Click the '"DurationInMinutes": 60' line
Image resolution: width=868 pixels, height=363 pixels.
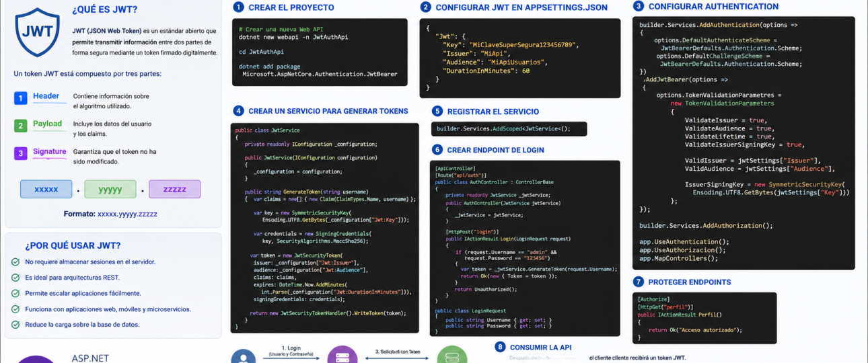click(486, 71)
